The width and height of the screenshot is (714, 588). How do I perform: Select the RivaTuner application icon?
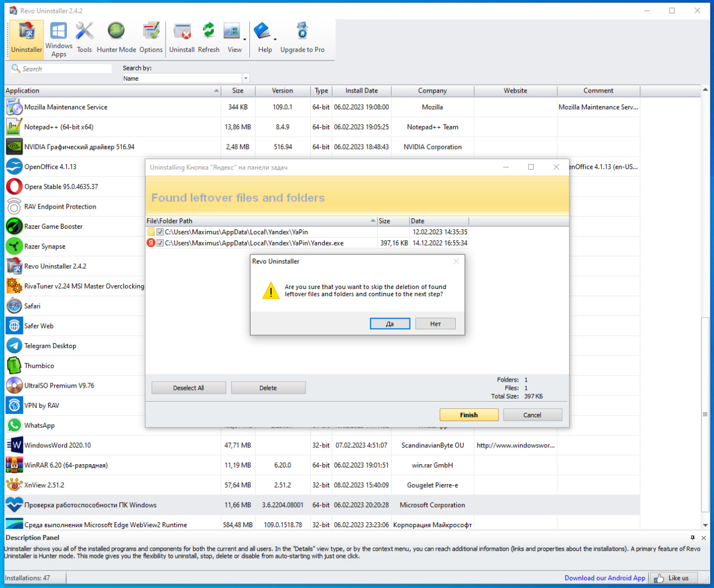tap(14, 286)
